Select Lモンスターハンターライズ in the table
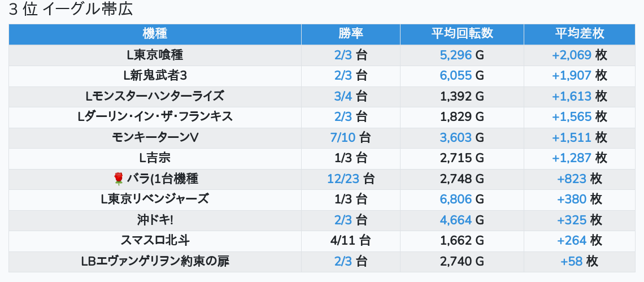This screenshot has width=644, height=282. pyautogui.click(x=155, y=96)
